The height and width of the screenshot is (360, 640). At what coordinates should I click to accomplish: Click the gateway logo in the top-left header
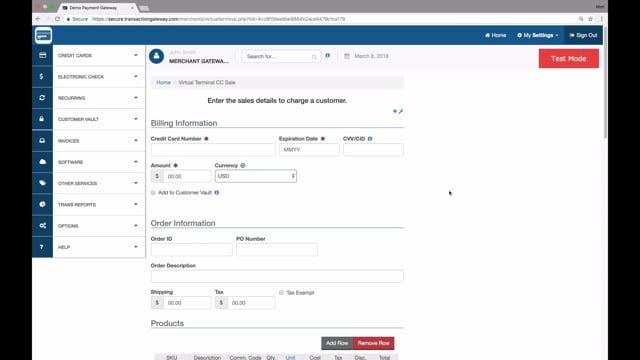click(43, 36)
